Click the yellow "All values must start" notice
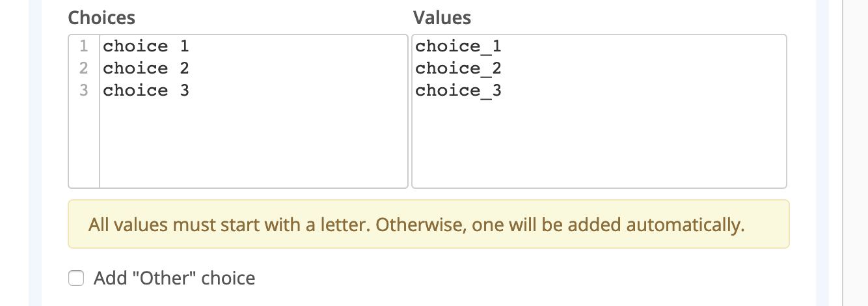The image size is (868, 306). [428, 225]
